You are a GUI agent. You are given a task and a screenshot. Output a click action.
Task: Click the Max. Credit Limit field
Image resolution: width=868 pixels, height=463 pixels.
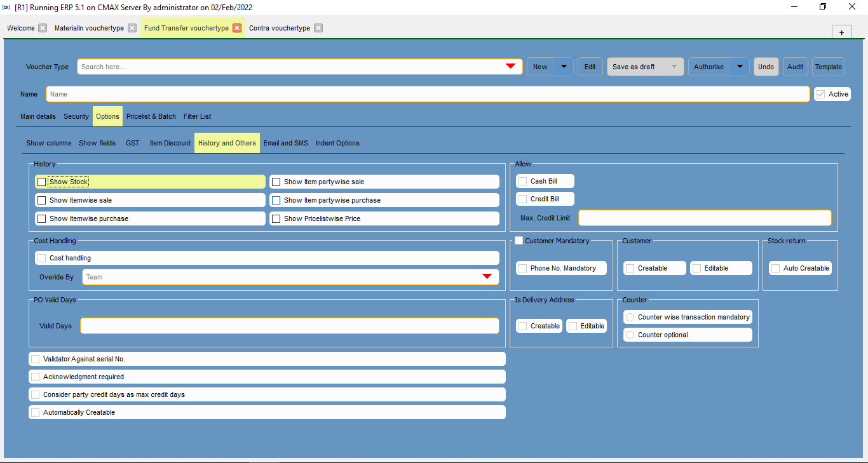point(704,218)
